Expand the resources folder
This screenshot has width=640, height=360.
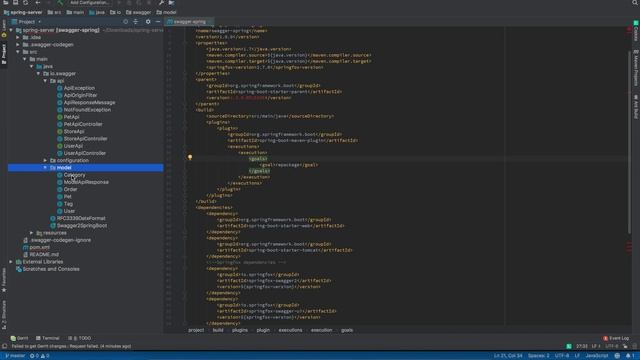click(x=32, y=233)
